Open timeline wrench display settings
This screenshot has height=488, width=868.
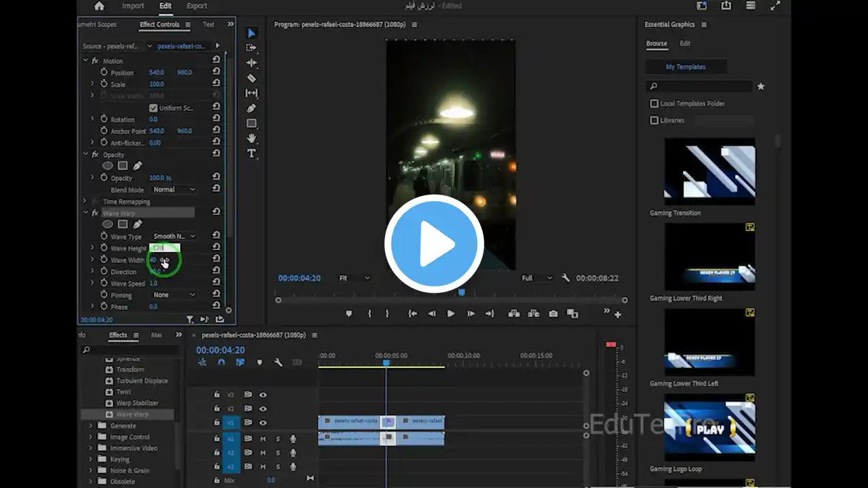click(278, 363)
